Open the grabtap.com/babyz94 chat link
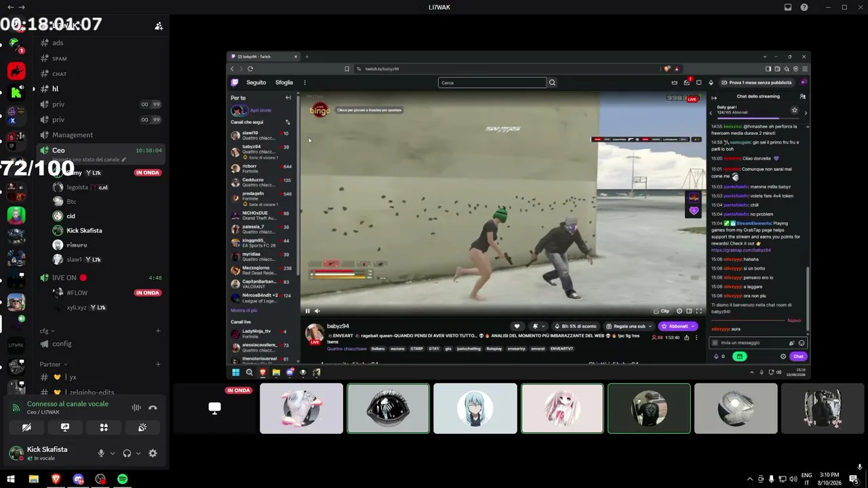 (741, 250)
